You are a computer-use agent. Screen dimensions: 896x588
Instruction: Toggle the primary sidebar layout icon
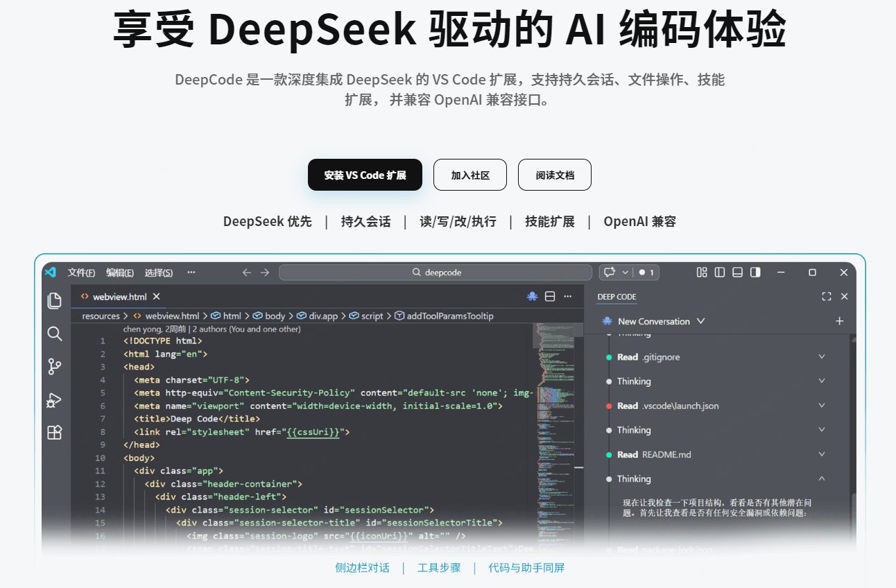point(720,273)
